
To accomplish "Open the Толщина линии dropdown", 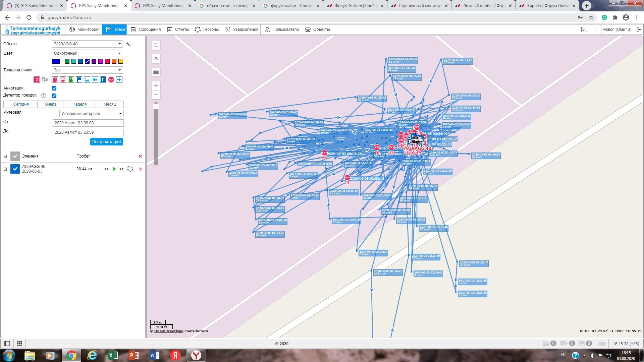I will 87,70.
